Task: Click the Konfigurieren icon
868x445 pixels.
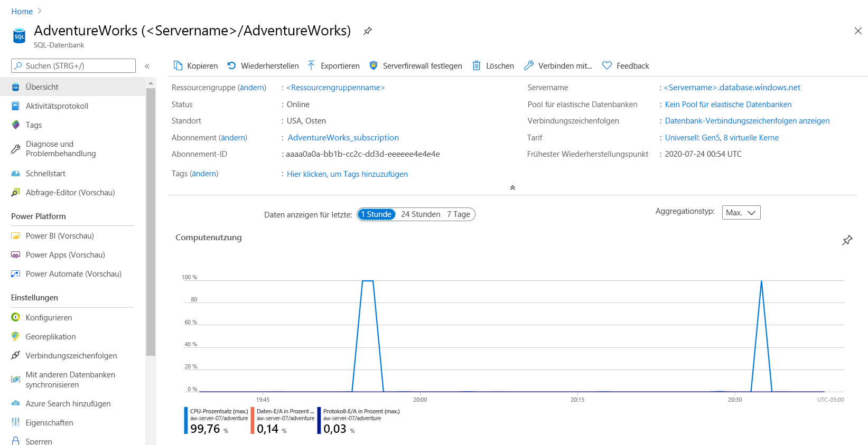Action: [16, 317]
